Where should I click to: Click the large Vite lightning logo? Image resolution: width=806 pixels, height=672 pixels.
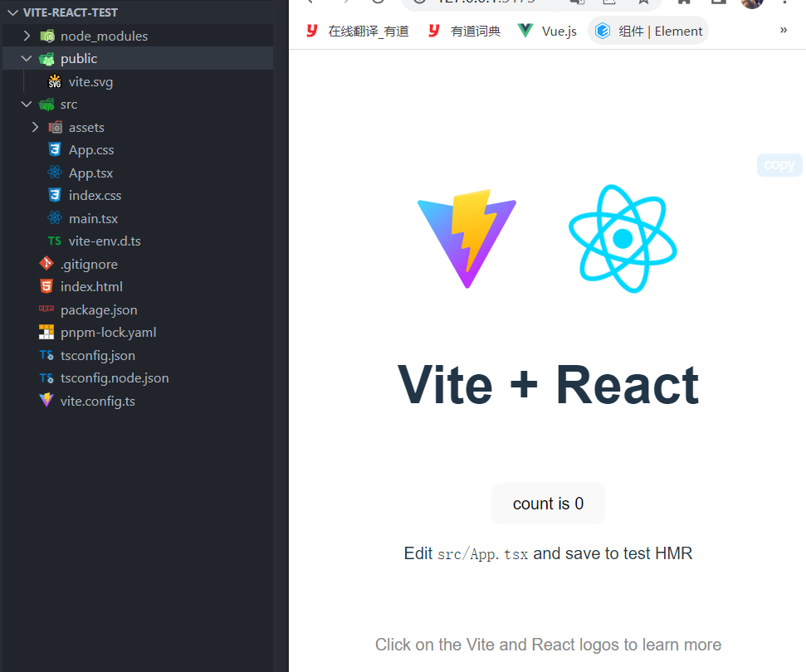click(x=467, y=239)
